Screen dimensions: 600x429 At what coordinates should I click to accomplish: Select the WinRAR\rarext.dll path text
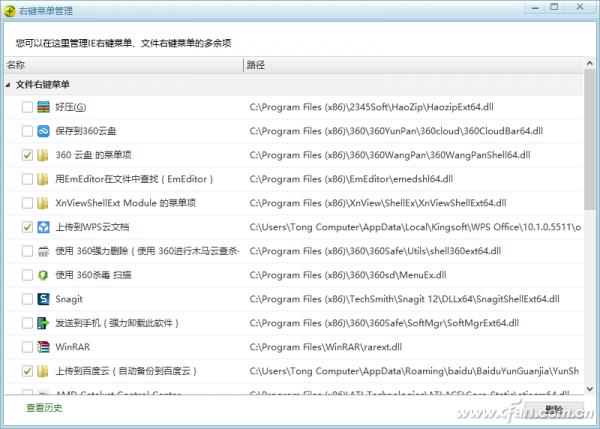click(x=326, y=347)
